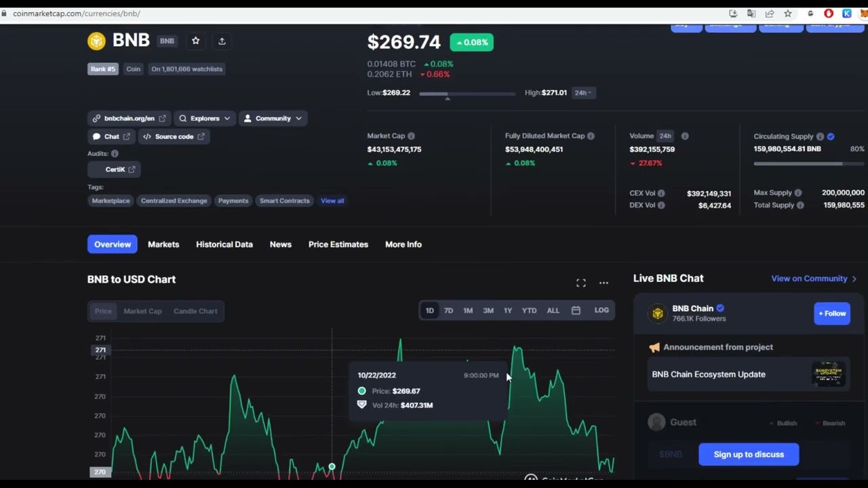Click browser share page icon
This screenshot has width=868, height=488.
pyautogui.click(x=770, y=14)
